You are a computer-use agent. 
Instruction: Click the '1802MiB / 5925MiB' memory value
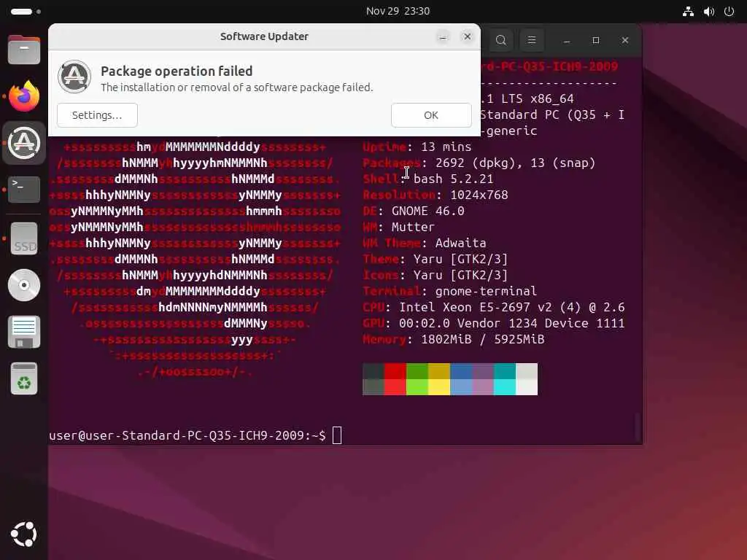(483, 340)
